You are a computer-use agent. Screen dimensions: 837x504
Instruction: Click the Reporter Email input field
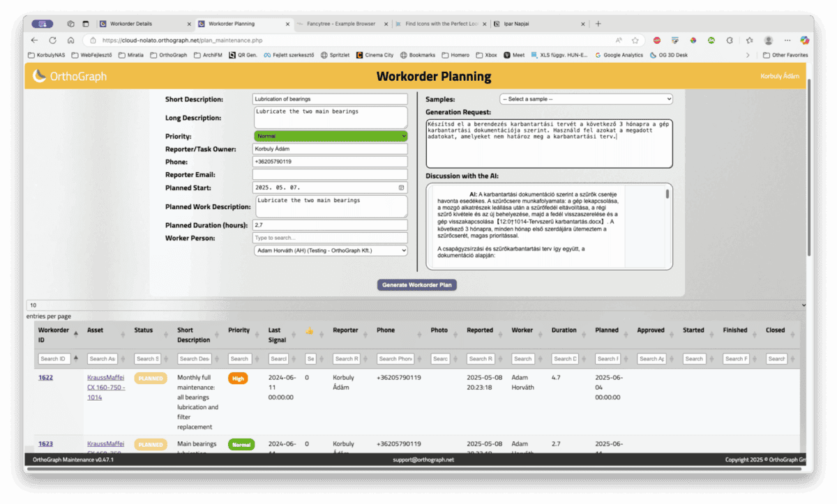pyautogui.click(x=330, y=175)
